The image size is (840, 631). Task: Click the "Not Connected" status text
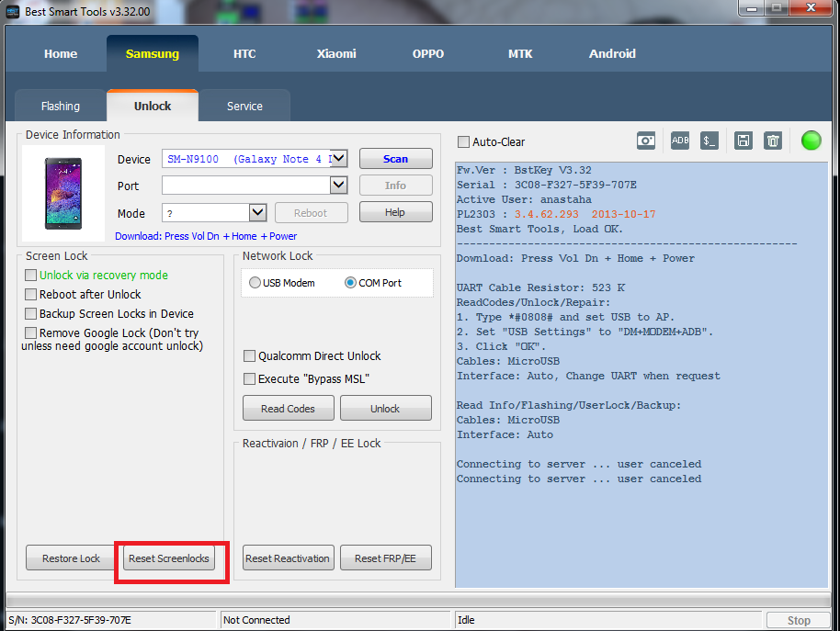pyautogui.click(x=256, y=620)
